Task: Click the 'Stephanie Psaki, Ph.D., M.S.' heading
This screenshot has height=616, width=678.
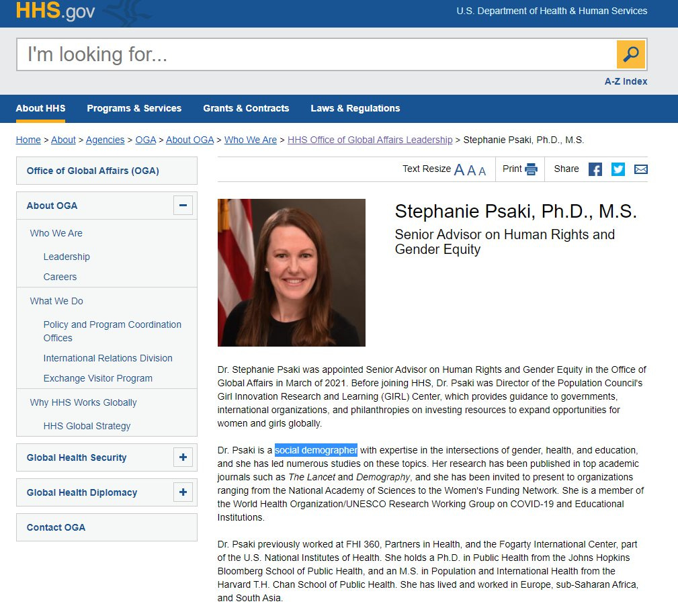Action: (516, 212)
